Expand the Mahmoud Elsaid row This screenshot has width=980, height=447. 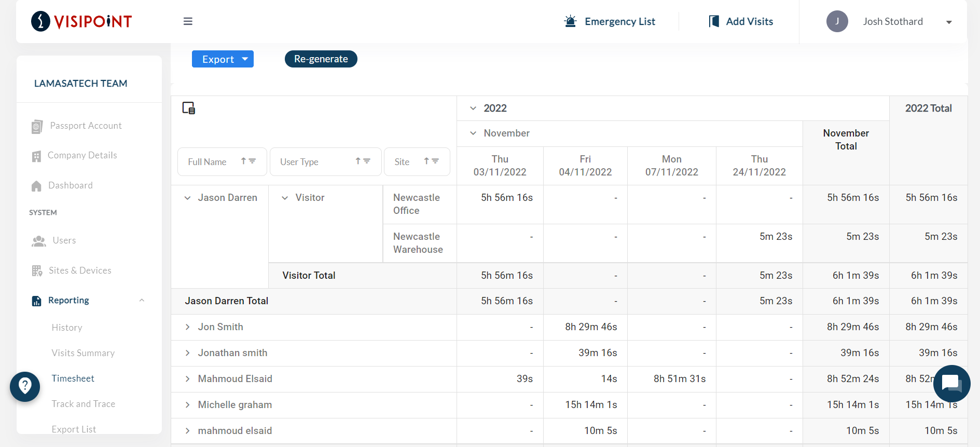187,379
